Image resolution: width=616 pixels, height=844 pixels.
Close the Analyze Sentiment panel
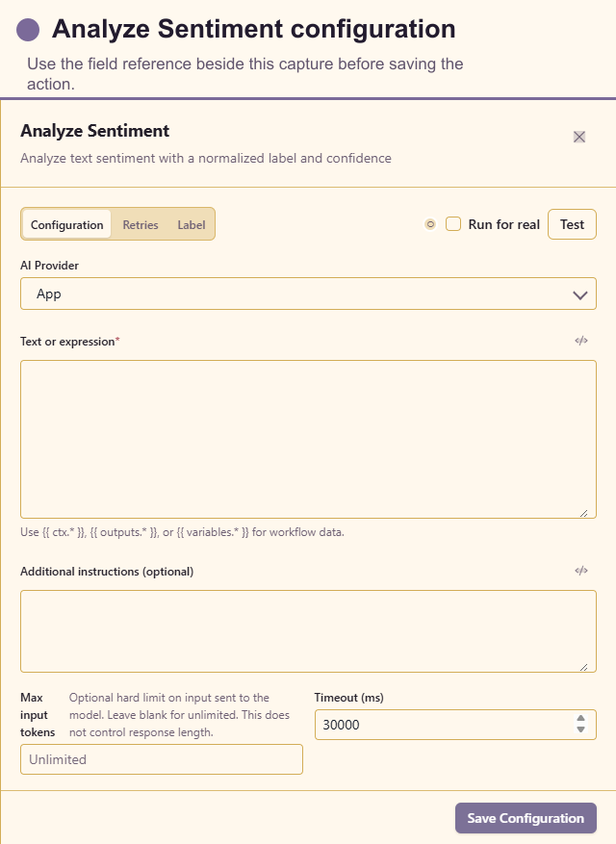point(579,137)
